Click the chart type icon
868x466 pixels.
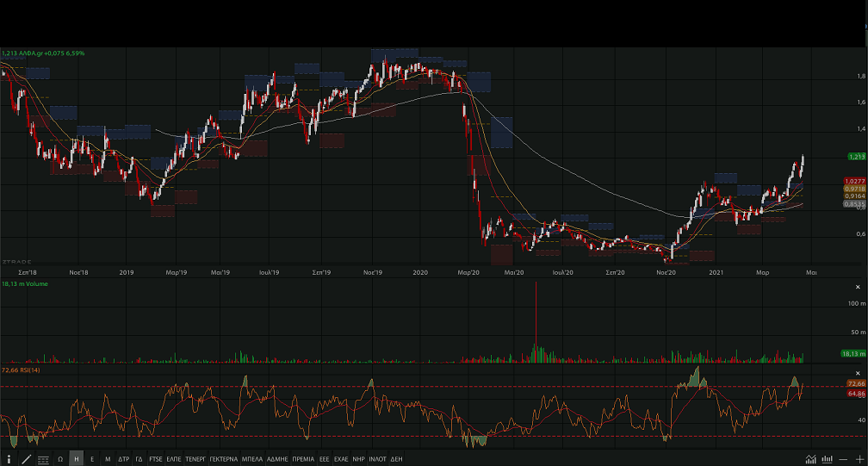coord(810,459)
